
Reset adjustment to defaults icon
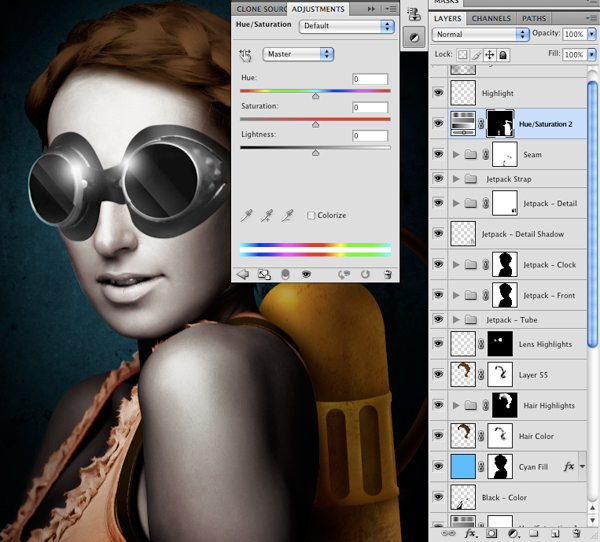[365, 274]
